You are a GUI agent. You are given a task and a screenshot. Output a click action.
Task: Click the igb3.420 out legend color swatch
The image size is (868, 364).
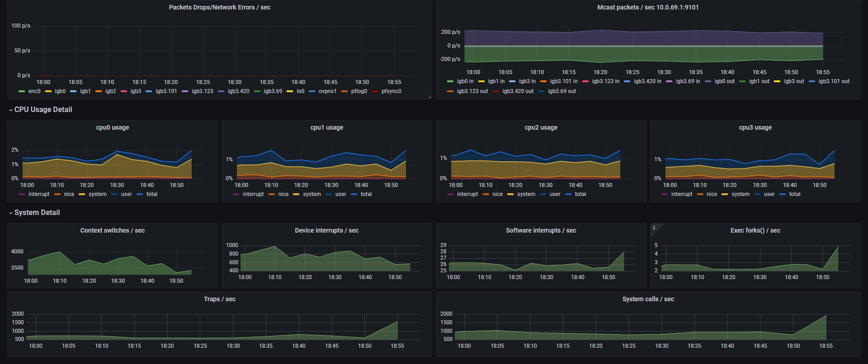pos(495,91)
